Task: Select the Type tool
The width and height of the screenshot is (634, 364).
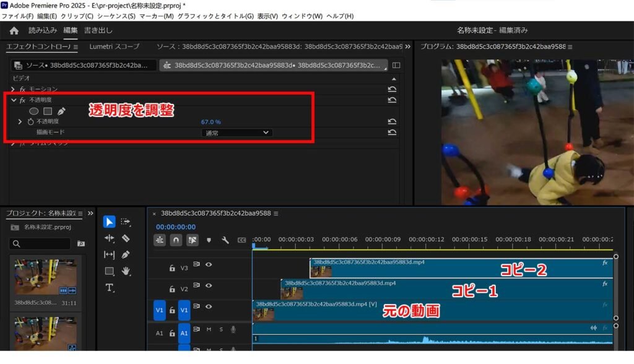Action: tap(109, 287)
